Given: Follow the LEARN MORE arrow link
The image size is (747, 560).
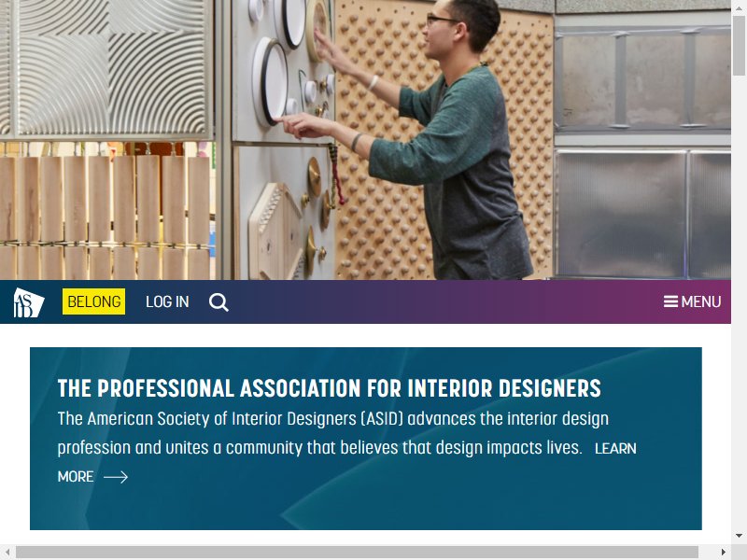Looking at the screenshot, I should 92,476.
